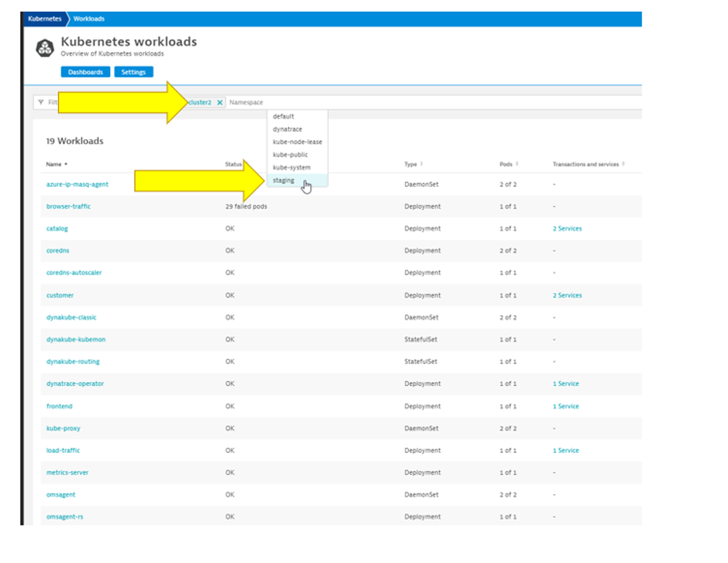Image resolution: width=728 pixels, height=563 pixels.
Task: Sort by Type column arrows
Action: tap(421, 164)
